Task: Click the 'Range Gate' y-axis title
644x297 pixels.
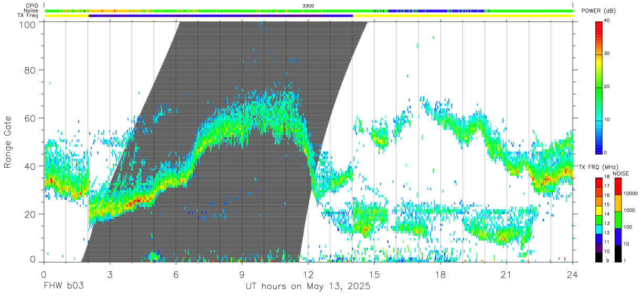Action: 8,142
